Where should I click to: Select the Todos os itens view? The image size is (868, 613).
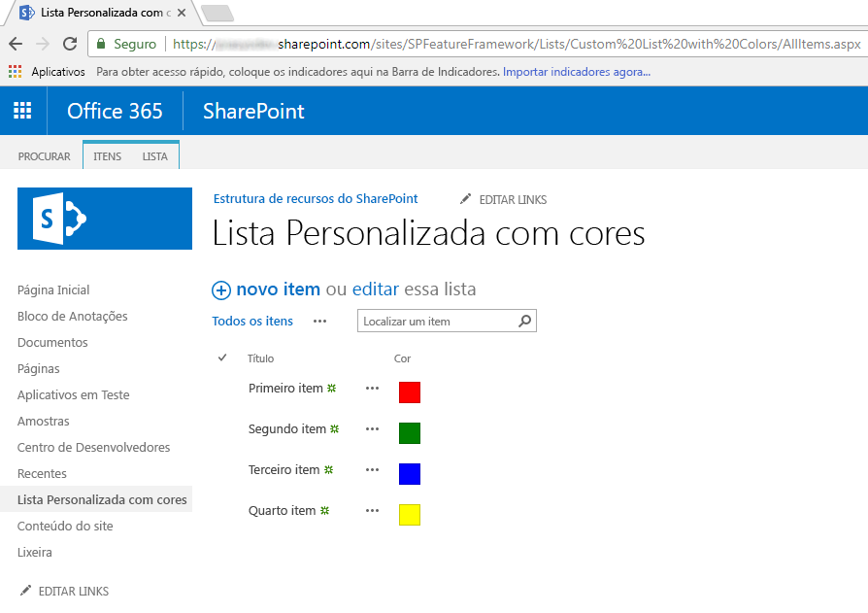coord(252,322)
